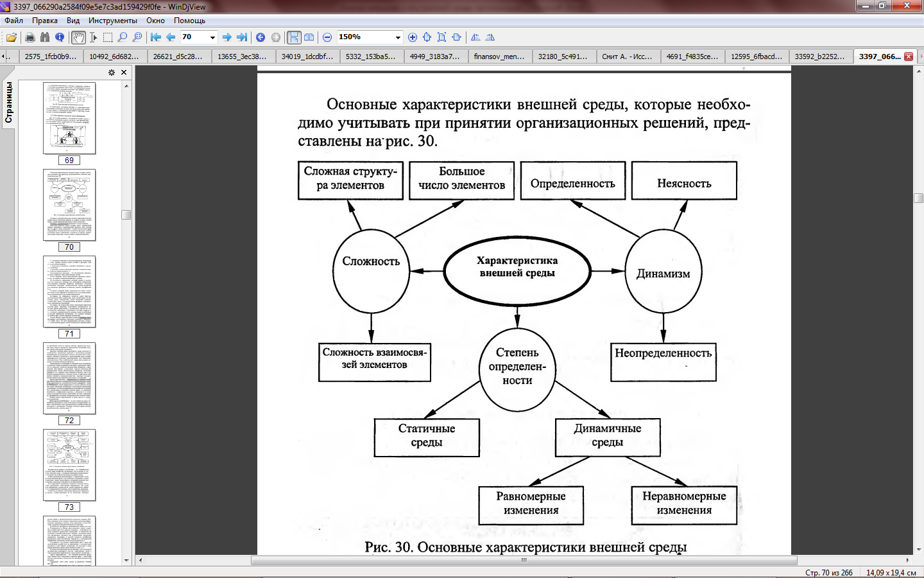Screen dimensions: 924x578
Task: Jump to the last page arrow
Action: point(242,37)
